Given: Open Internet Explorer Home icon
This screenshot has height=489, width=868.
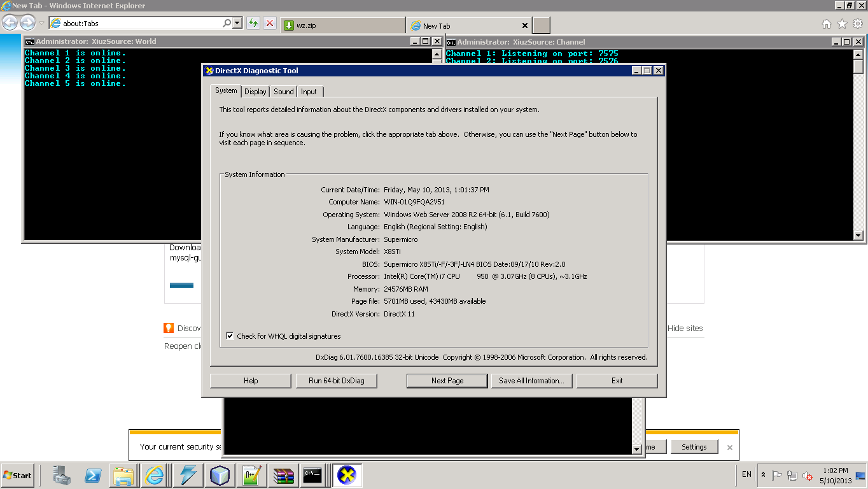Looking at the screenshot, I should click(x=826, y=24).
